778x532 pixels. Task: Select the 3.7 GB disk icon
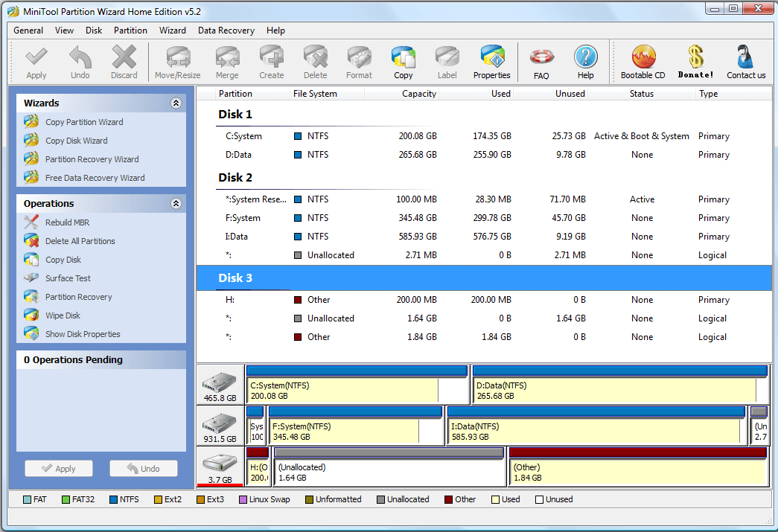220,467
